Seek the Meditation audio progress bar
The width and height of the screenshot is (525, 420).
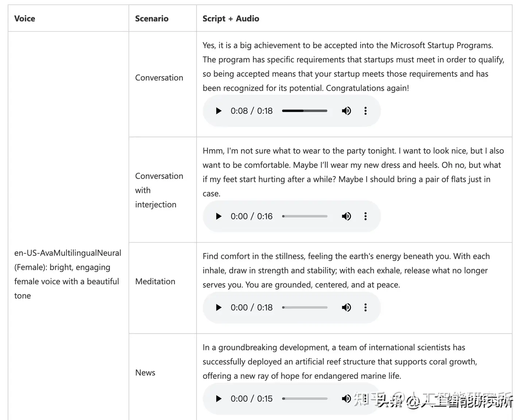[x=305, y=307]
